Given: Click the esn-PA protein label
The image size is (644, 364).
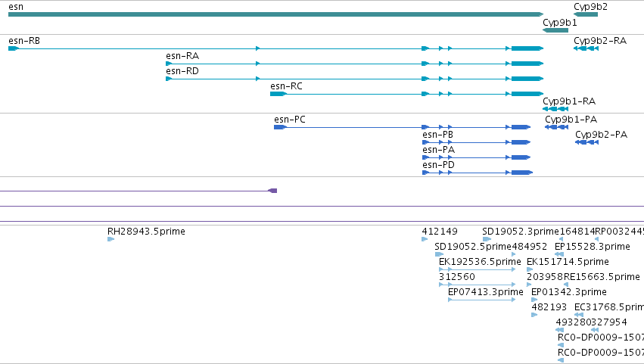Looking at the screenshot, I should pyautogui.click(x=438, y=150).
